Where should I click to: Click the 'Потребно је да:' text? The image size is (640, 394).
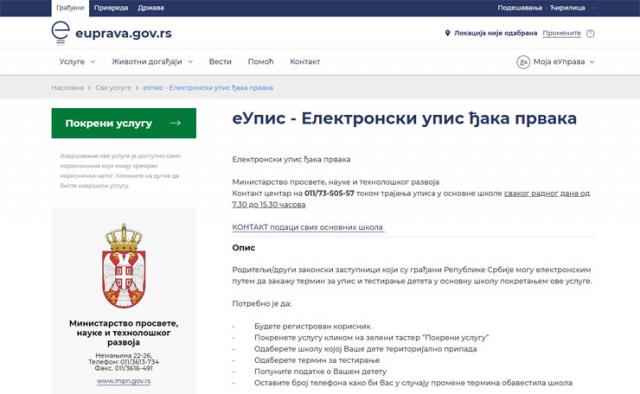(x=262, y=304)
